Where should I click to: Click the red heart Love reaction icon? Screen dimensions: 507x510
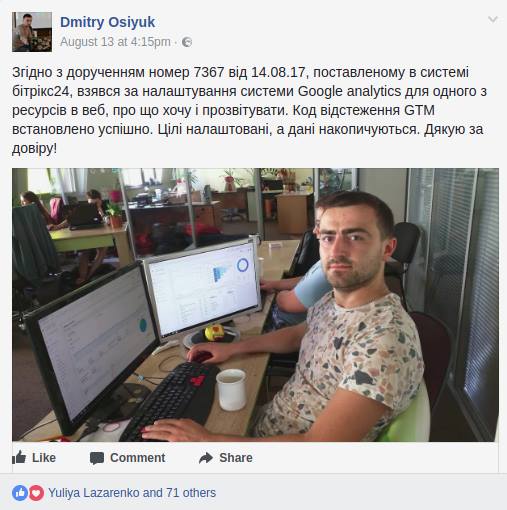point(36,493)
